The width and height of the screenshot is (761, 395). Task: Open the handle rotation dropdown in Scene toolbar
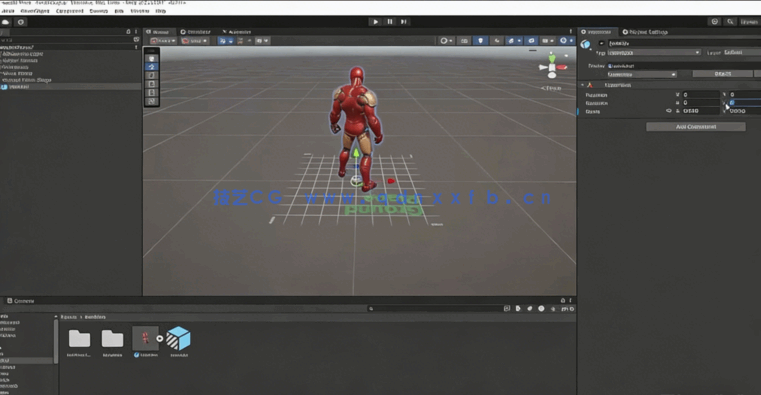pos(195,41)
